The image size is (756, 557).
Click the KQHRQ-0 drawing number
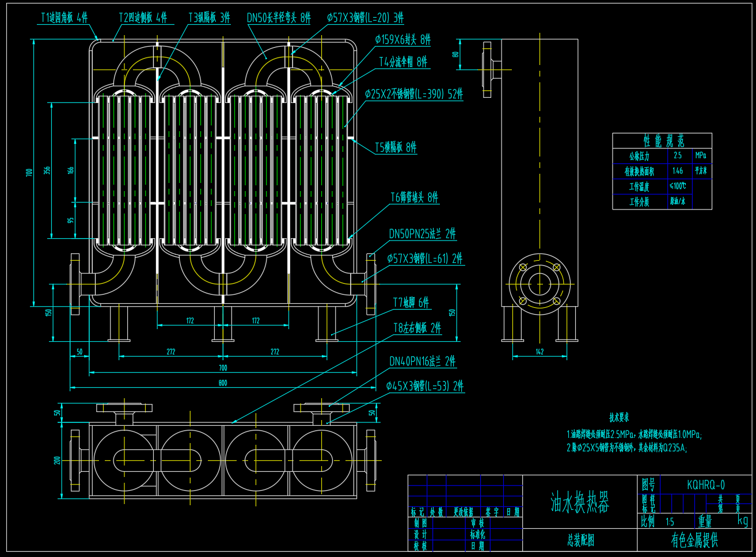click(x=705, y=485)
